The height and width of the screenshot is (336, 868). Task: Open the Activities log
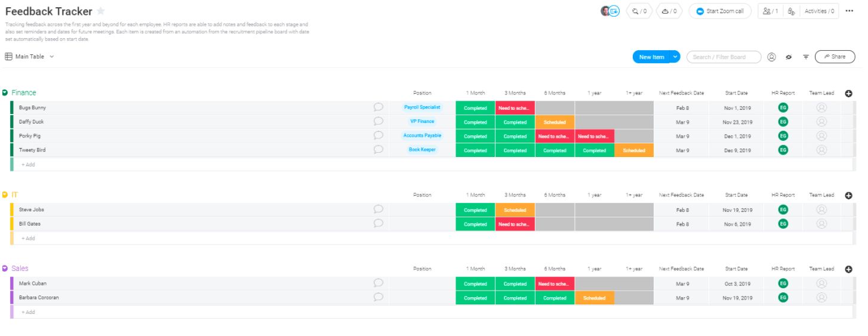(x=819, y=11)
